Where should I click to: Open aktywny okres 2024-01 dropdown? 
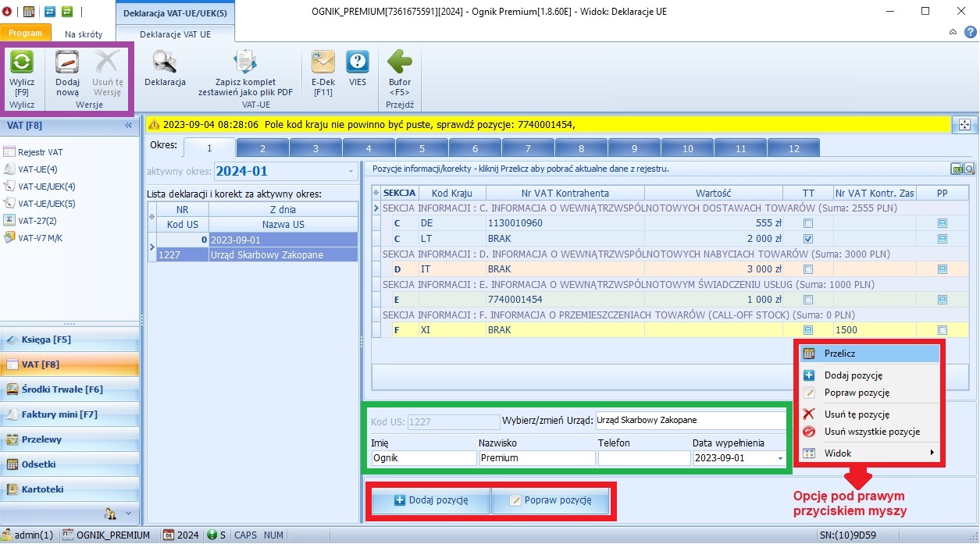(x=350, y=172)
